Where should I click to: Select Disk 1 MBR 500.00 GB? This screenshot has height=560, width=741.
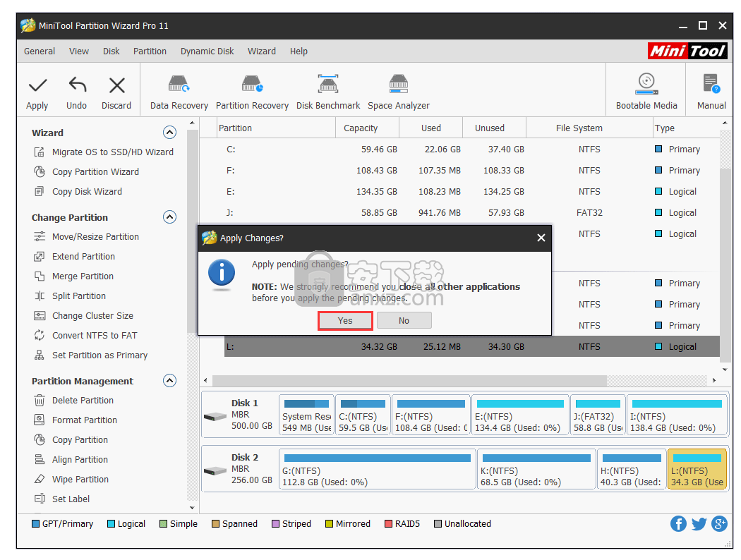point(239,415)
